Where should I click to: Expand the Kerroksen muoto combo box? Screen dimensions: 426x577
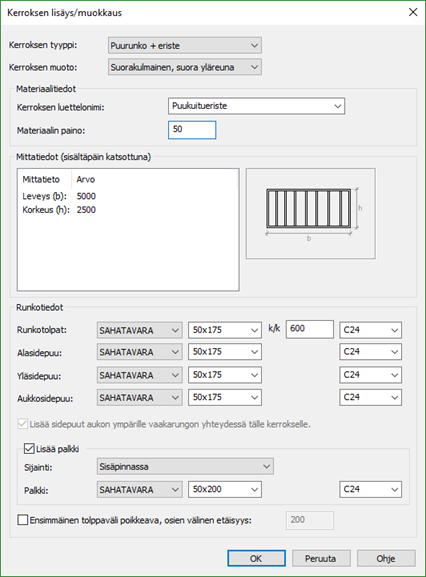(185, 67)
